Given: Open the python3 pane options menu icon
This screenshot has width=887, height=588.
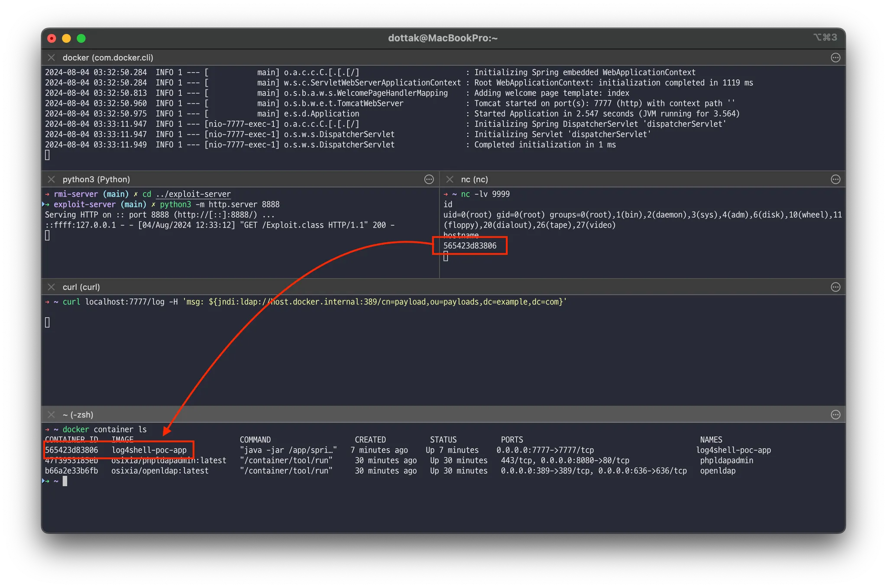Looking at the screenshot, I should point(429,179).
